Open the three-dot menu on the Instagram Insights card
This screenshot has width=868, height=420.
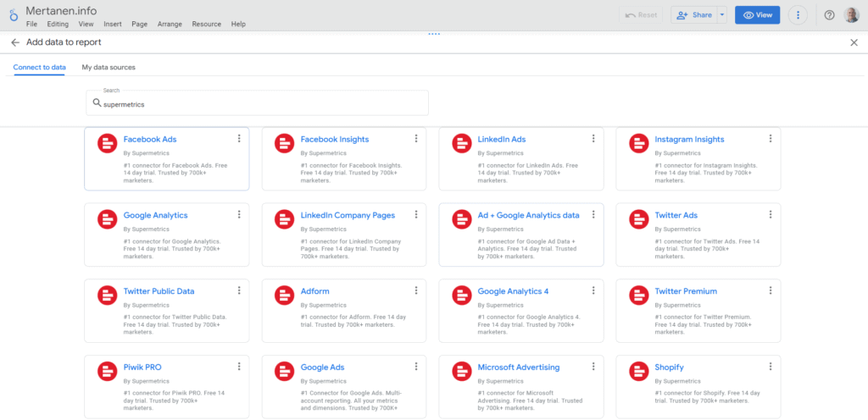tap(771, 138)
